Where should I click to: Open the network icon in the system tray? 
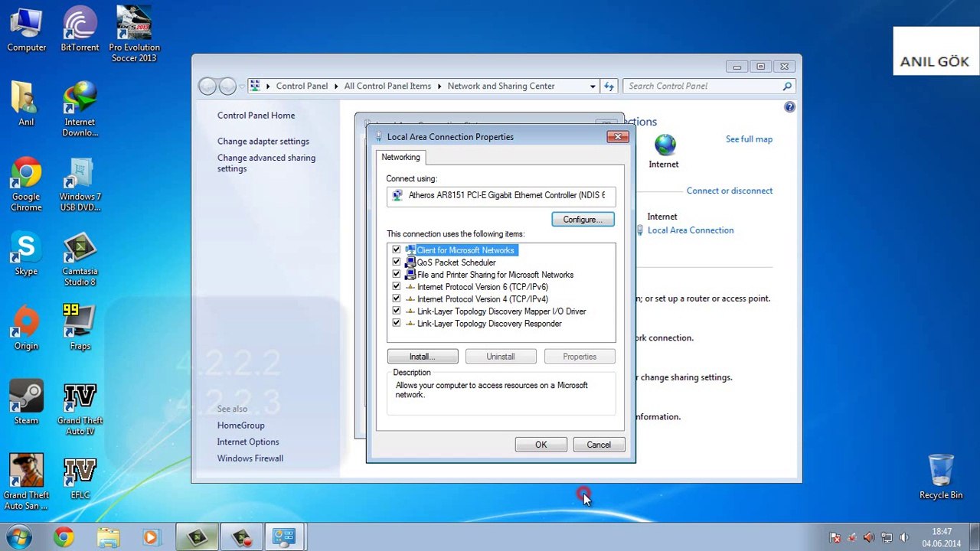tap(887, 537)
